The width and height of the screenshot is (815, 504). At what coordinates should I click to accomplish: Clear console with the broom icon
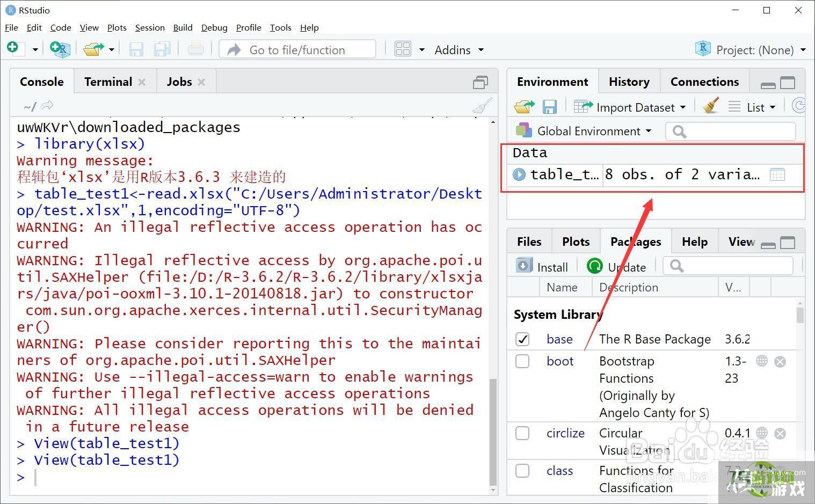click(482, 106)
